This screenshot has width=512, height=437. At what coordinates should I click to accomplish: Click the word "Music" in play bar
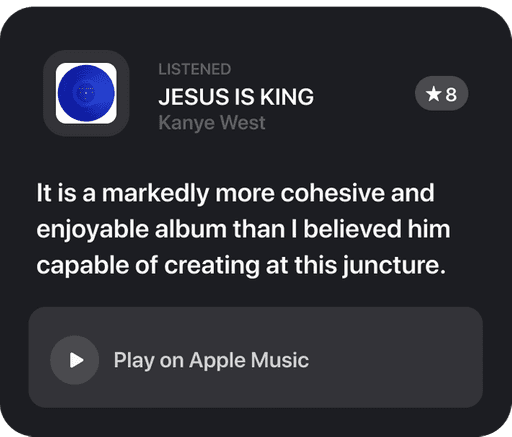click(x=280, y=360)
